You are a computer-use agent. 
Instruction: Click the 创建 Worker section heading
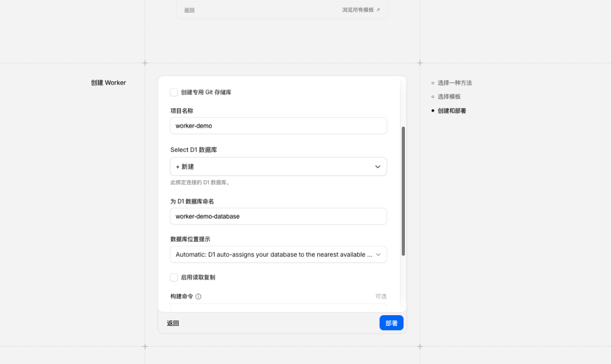108,83
